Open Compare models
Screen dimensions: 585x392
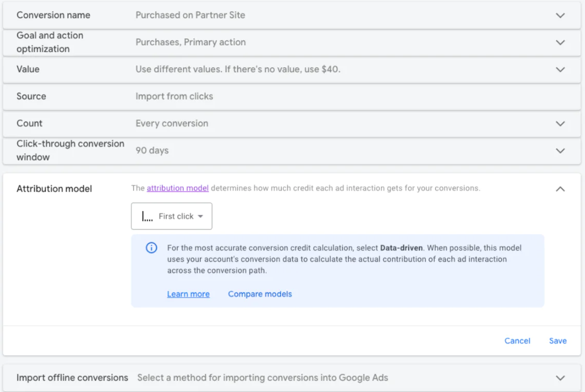pos(259,294)
